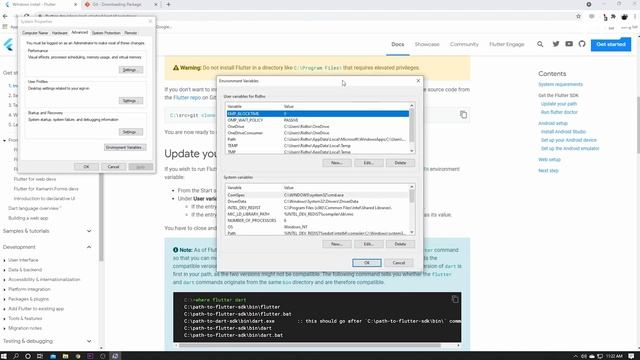The width and height of the screenshot is (640, 360).
Task: Open the Flutter Engage menu item
Action: pyautogui.click(x=507, y=44)
